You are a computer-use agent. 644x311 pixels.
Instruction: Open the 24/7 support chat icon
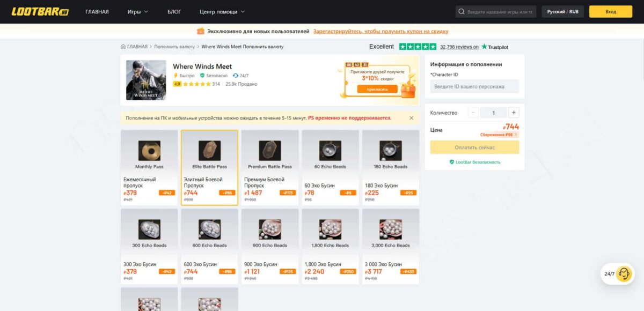tap(624, 273)
